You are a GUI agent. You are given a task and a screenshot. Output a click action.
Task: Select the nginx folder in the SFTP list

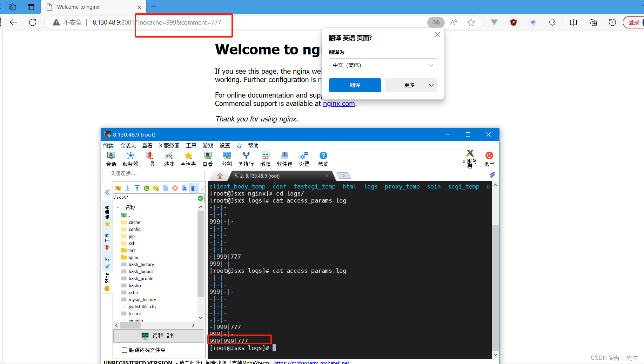tap(129, 257)
